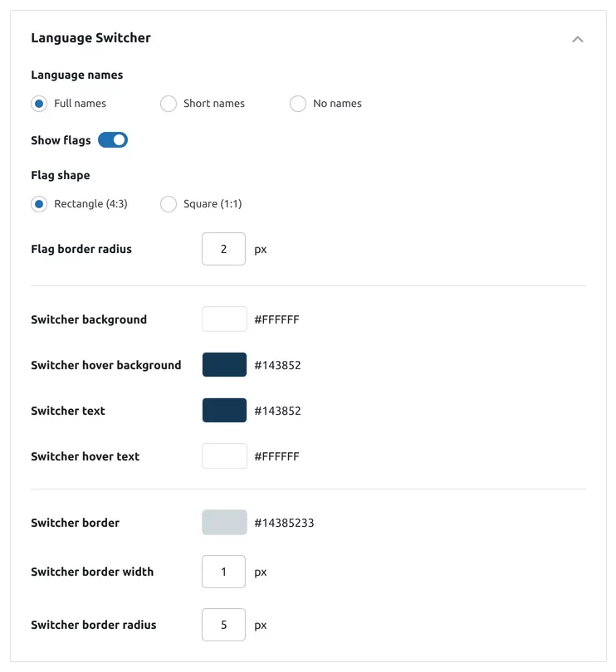Open the Switcher text color swatch

coord(224,410)
